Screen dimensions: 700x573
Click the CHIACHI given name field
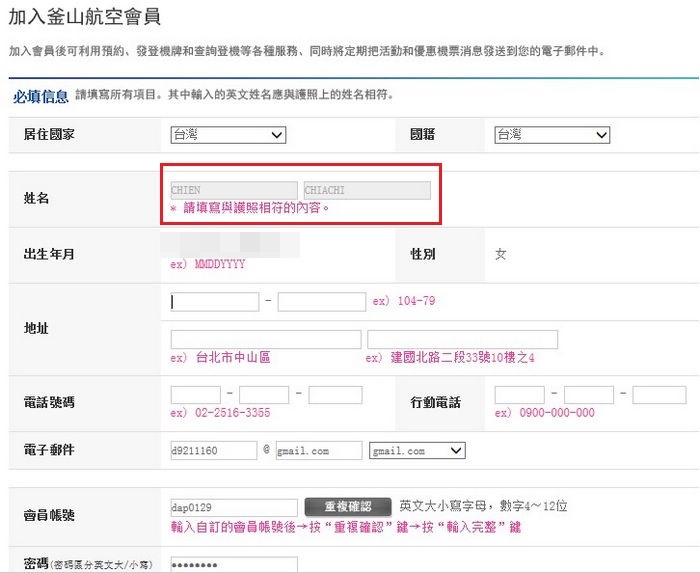tap(367, 190)
